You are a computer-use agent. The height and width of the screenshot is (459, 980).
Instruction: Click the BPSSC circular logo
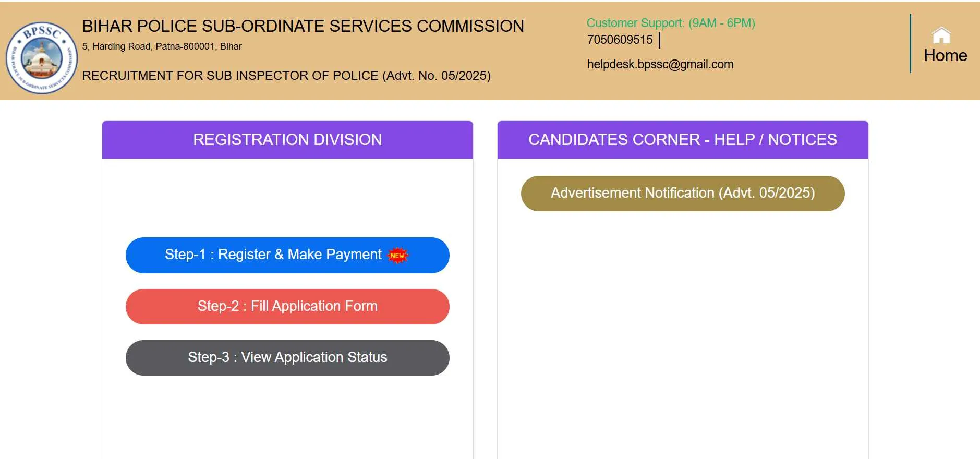click(x=42, y=57)
